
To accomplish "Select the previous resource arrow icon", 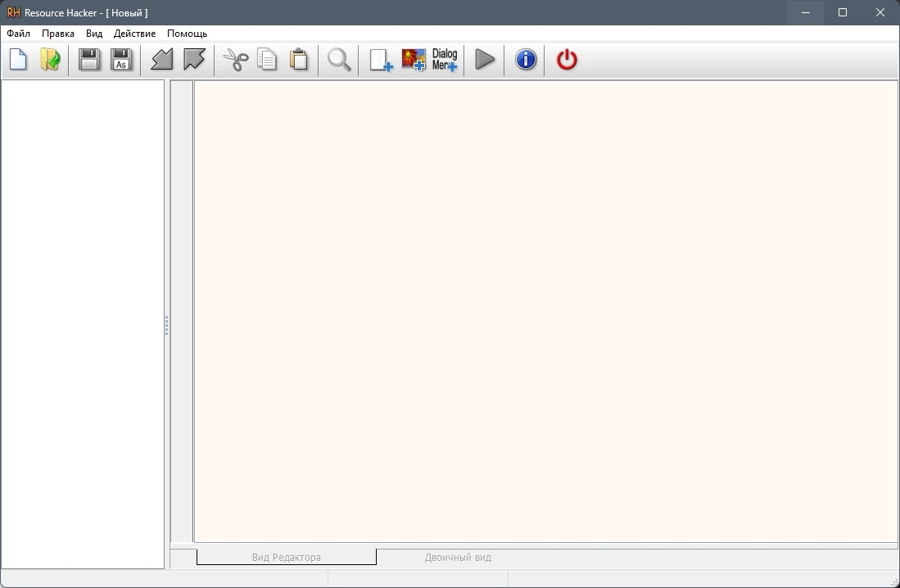I will pos(162,60).
